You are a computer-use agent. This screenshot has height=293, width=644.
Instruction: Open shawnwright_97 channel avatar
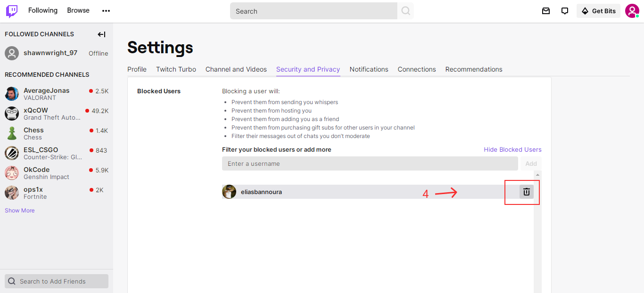pos(12,53)
